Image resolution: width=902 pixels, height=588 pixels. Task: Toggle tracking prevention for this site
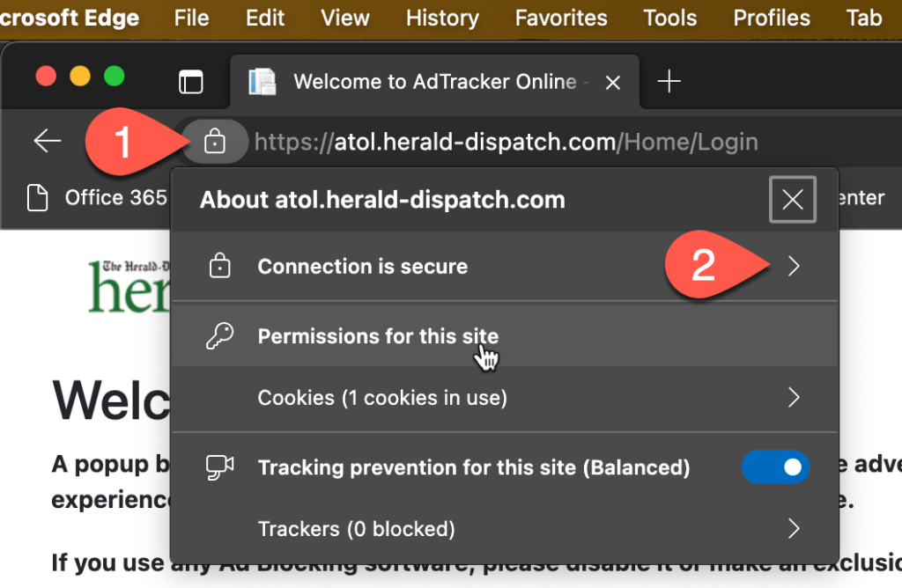(775, 467)
